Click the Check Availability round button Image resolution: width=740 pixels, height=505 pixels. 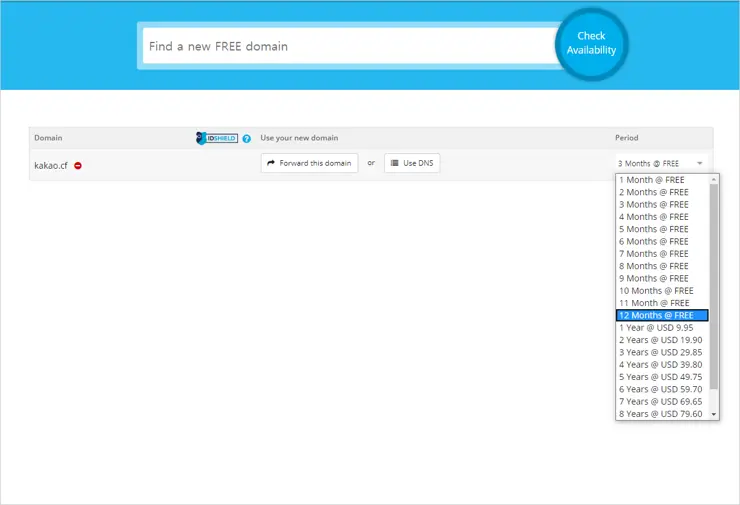[591, 43]
